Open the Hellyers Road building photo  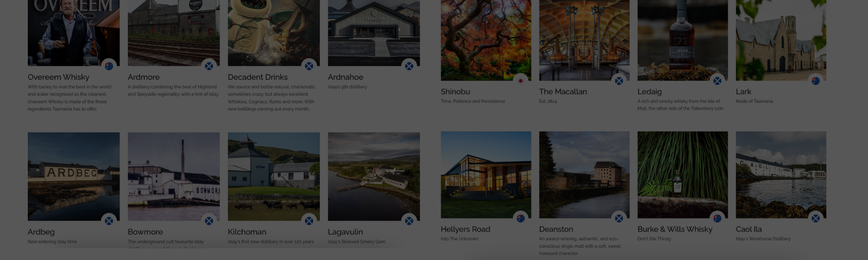point(486,175)
